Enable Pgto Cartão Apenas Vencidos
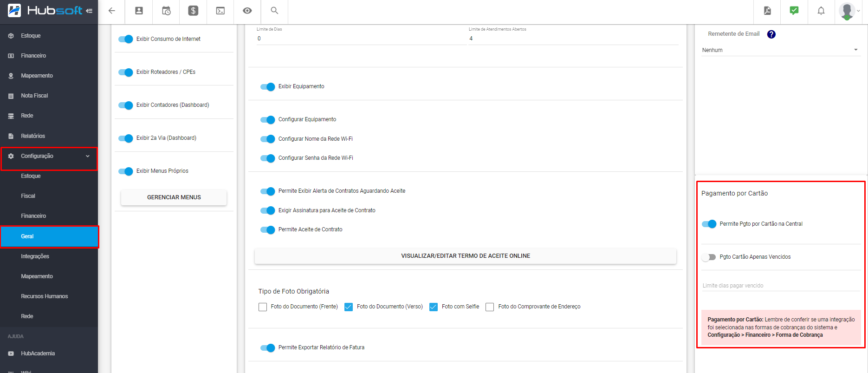The width and height of the screenshot is (868, 373). tap(709, 257)
